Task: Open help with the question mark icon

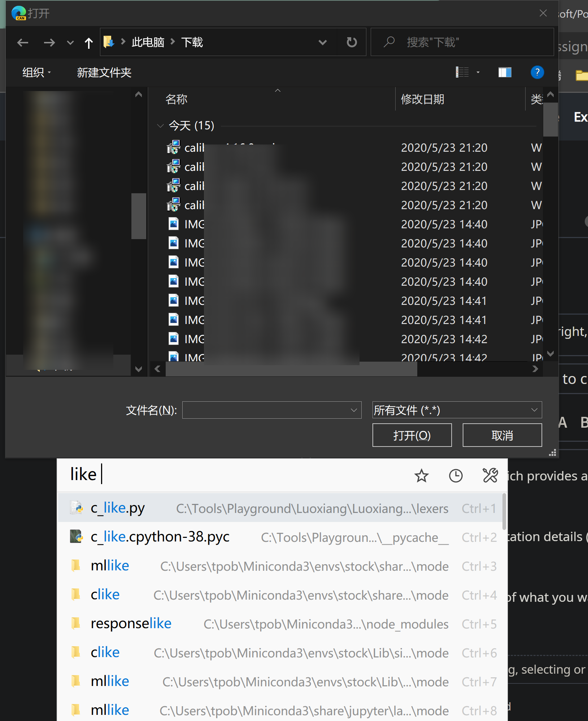Action: pyautogui.click(x=537, y=72)
